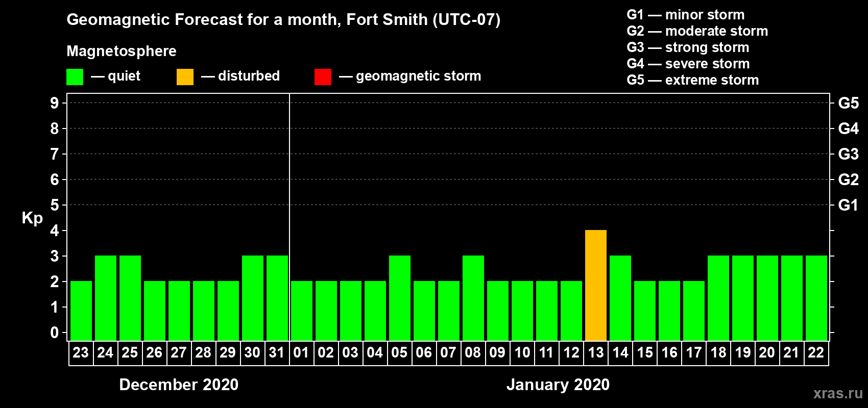Image resolution: width=868 pixels, height=408 pixels.
Task: Click the bar above date 24
Action: pyautogui.click(x=106, y=298)
